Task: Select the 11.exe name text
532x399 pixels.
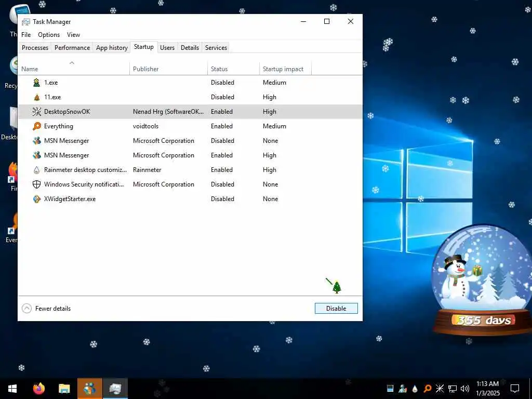Action: 52,97
